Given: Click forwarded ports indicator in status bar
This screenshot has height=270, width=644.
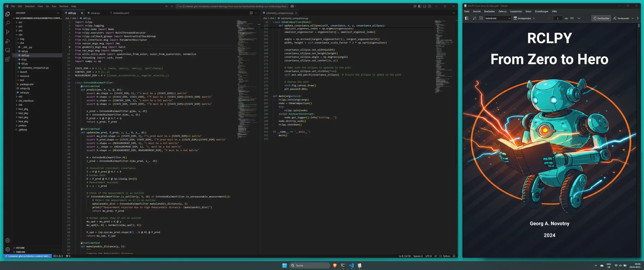Looking at the screenshot, I should [68, 256].
